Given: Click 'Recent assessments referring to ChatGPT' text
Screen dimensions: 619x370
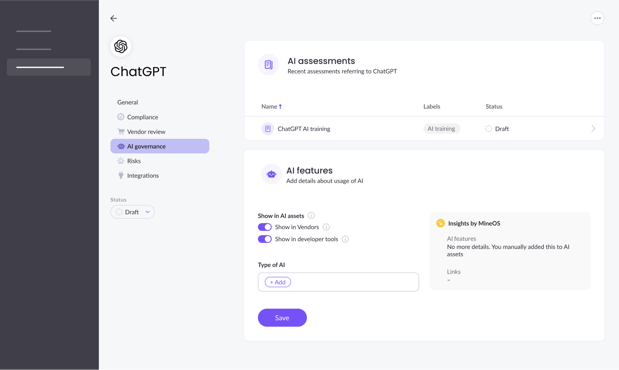Looking at the screenshot, I should 342,71.
